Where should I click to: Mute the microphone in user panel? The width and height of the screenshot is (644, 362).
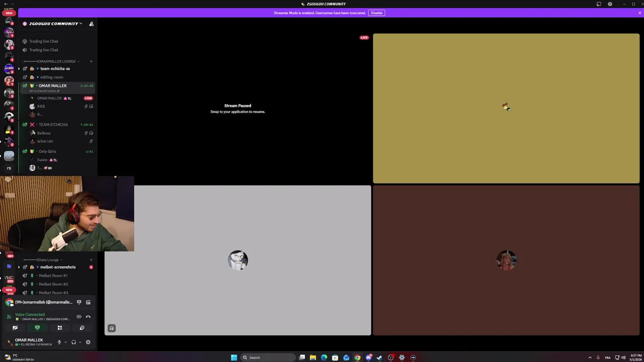click(x=59, y=342)
